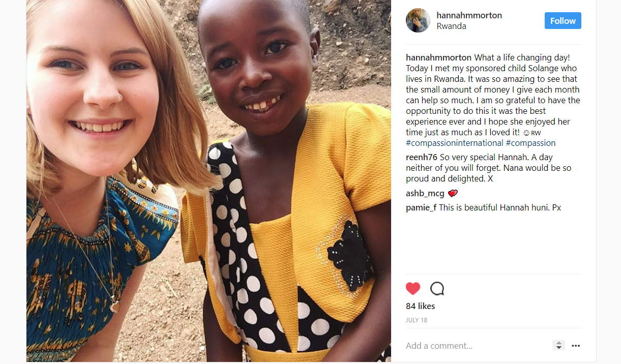The height and width of the screenshot is (364, 621).
Task: Visit commenter ashb_mcg's profile
Action: (425, 193)
